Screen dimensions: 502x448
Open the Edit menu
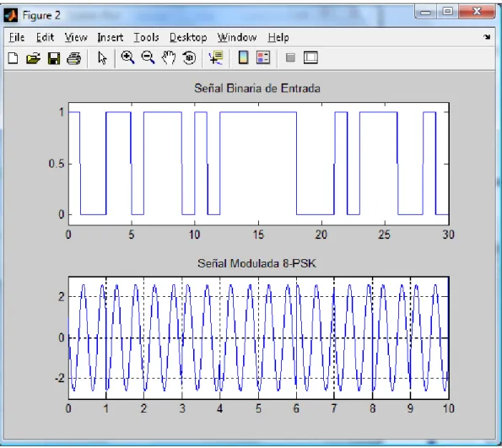click(x=45, y=37)
